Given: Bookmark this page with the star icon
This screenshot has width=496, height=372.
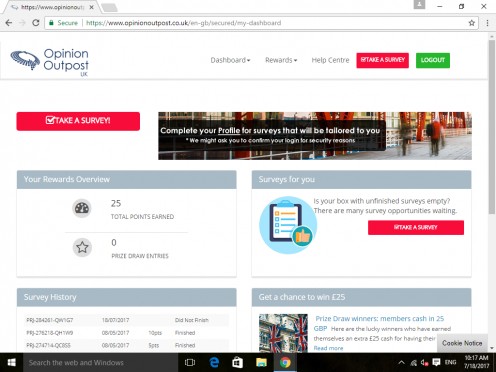Looking at the screenshot, I should [x=471, y=23].
